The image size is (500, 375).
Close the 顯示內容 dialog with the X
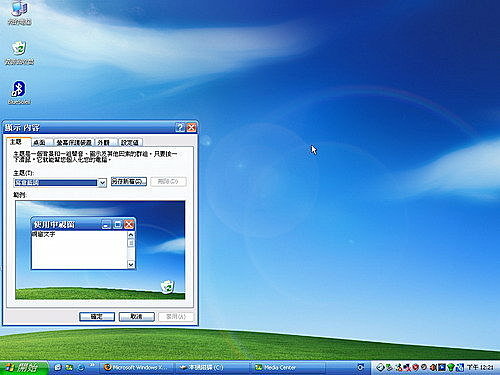coord(191,127)
